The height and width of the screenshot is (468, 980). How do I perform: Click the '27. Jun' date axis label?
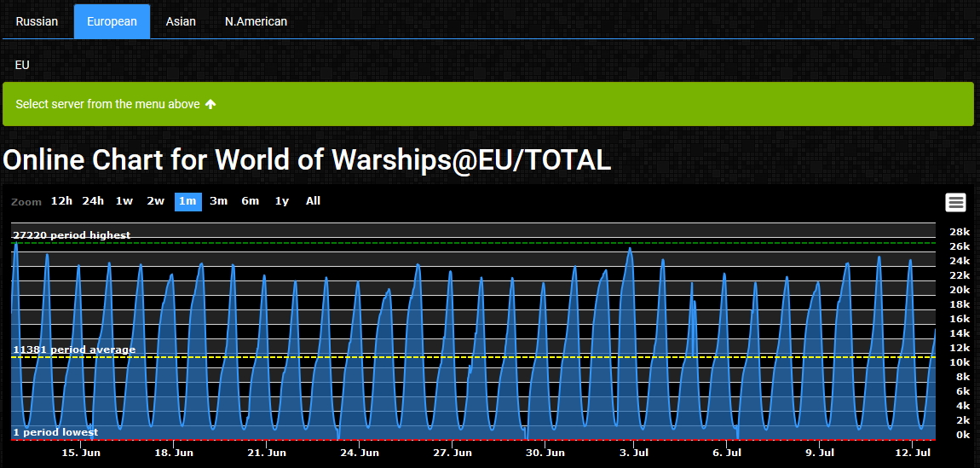point(453,453)
